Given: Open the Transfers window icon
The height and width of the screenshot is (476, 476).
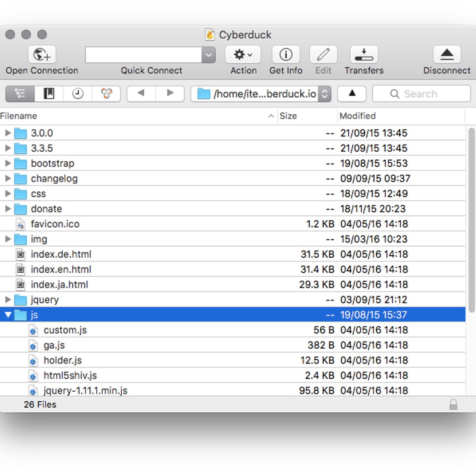Looking at the screenshot, I should [364, 54].
